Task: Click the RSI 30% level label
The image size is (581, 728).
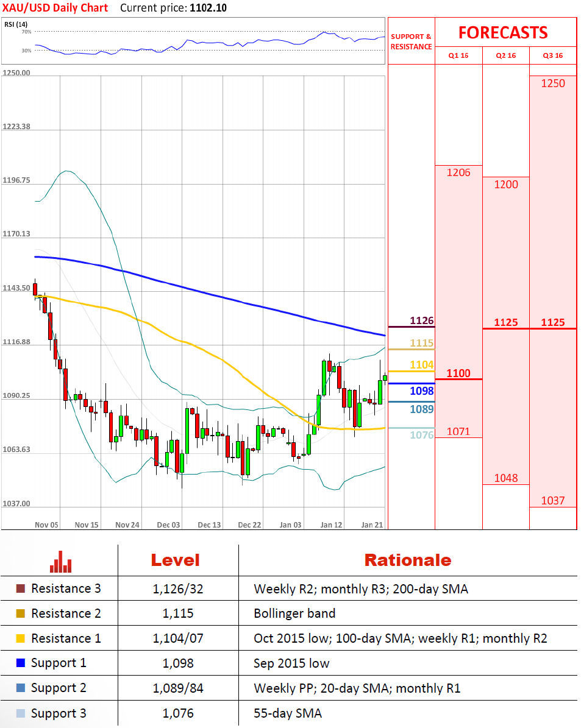Action: (x=26, y=50)
